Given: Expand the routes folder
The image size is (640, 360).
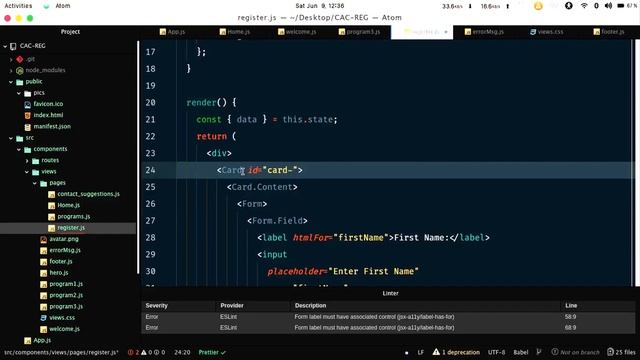Looking at the screenshot, I should click(x=27, y=161).
